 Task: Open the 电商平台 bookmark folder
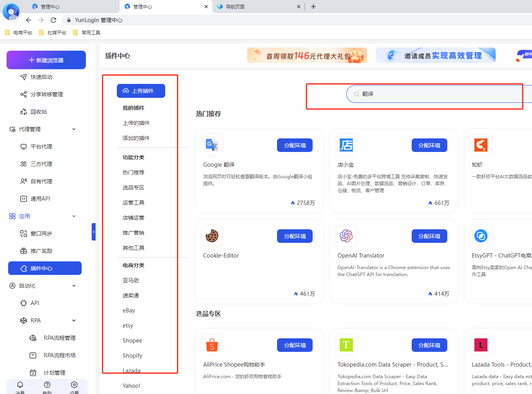coord(19,33)
